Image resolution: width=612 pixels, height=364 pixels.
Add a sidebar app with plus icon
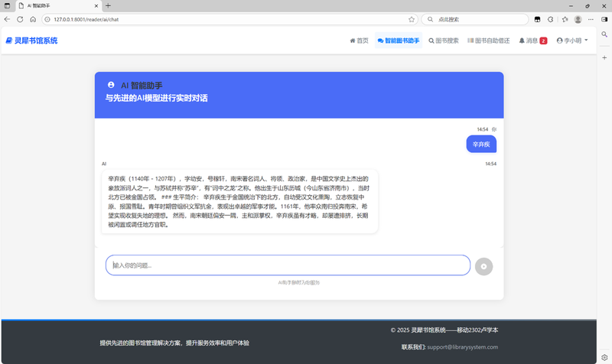[604, 57]
